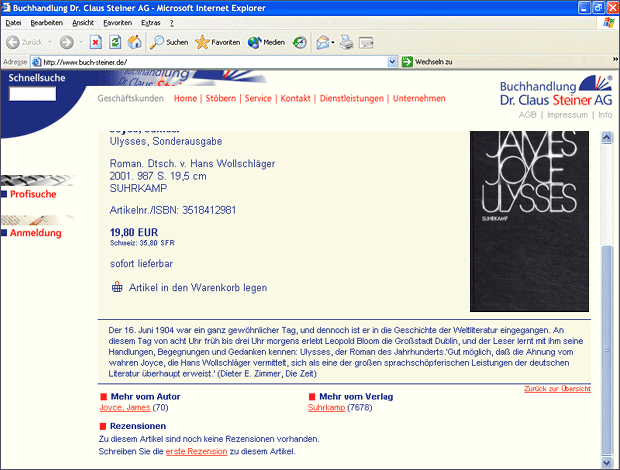This screenshot has width=620, height=470.
Task: Open Favoriten star in toolbar
Action: click(x=217, y=42)
